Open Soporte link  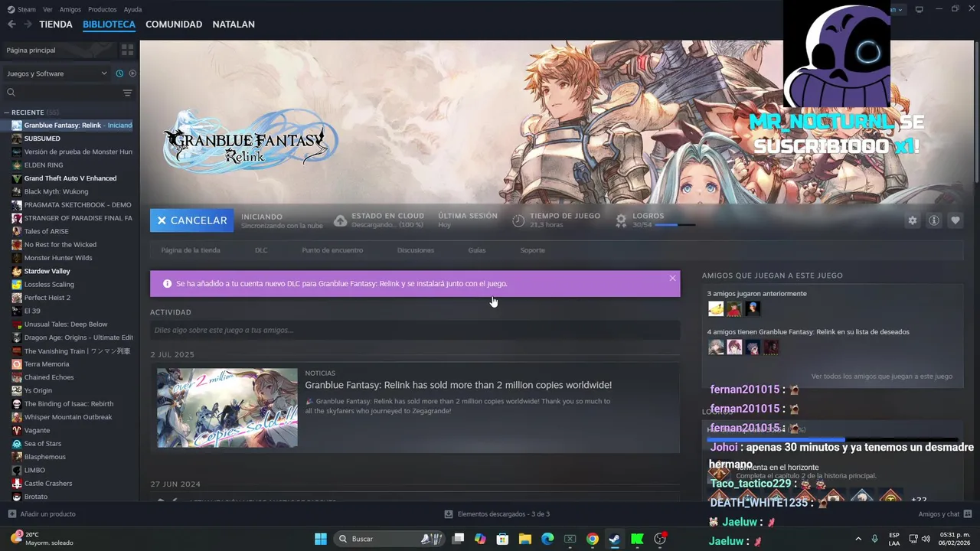click(533, 250)
